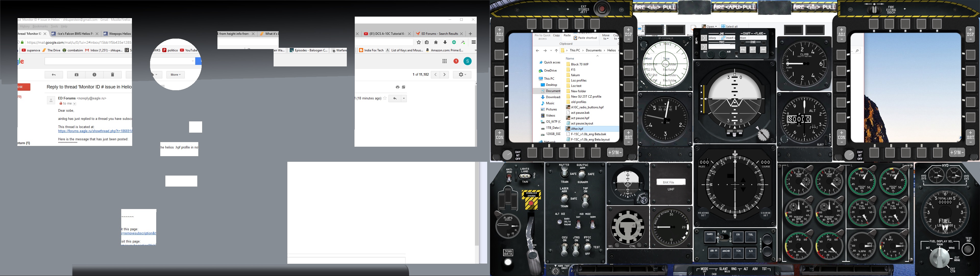Open email in new window icon

pyautogui.click(x=404, y=87)
